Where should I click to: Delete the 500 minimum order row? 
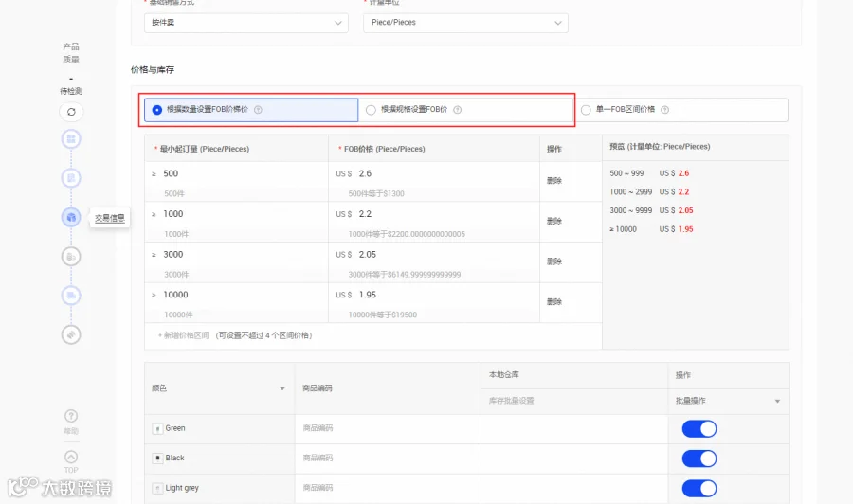(554, 181)
